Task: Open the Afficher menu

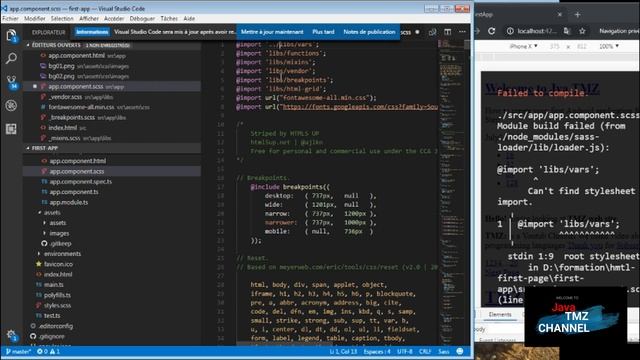Action: pos(89,19)
